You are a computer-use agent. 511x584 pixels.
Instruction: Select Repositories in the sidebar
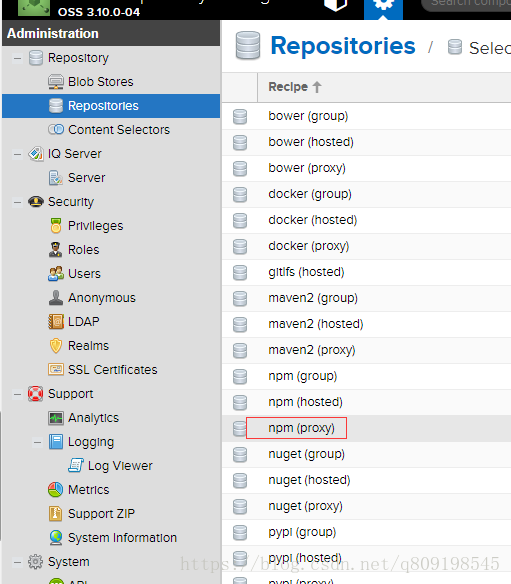111,106
